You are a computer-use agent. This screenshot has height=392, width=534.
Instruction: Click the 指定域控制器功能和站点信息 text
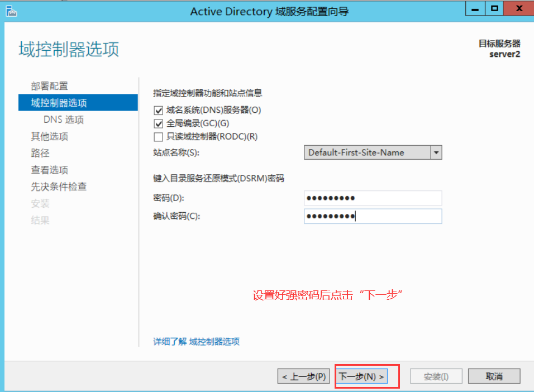pos(207,93)
